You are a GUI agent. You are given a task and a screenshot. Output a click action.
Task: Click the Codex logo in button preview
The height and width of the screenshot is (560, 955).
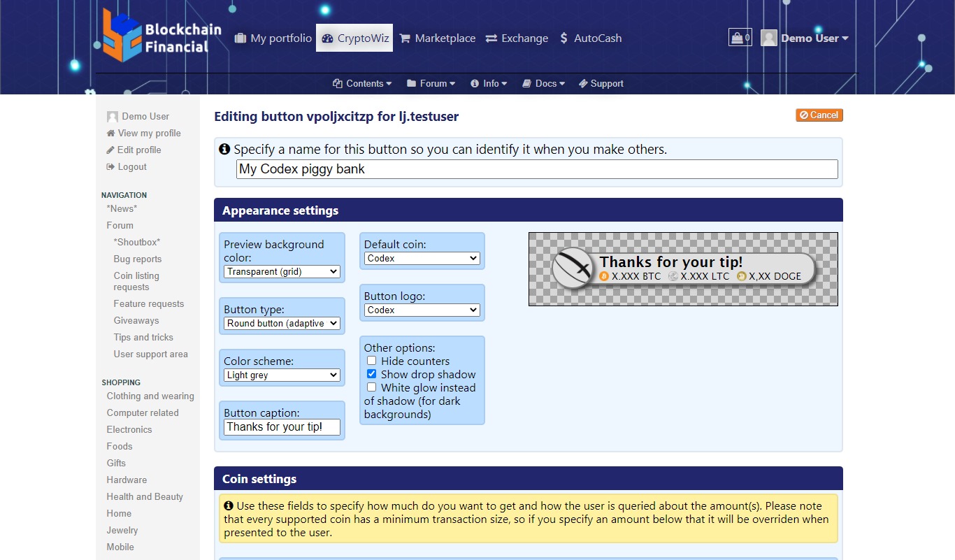tap(573, 268)
